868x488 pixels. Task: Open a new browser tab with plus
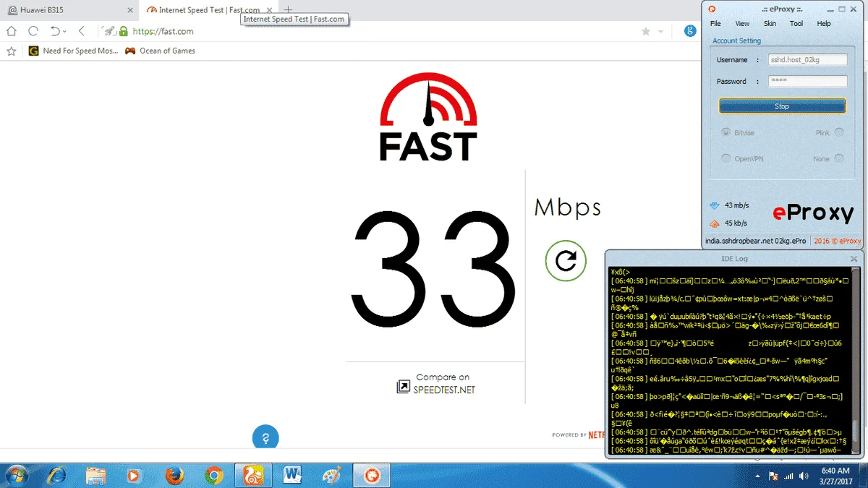pyautogui.click(x=288, y=9)
